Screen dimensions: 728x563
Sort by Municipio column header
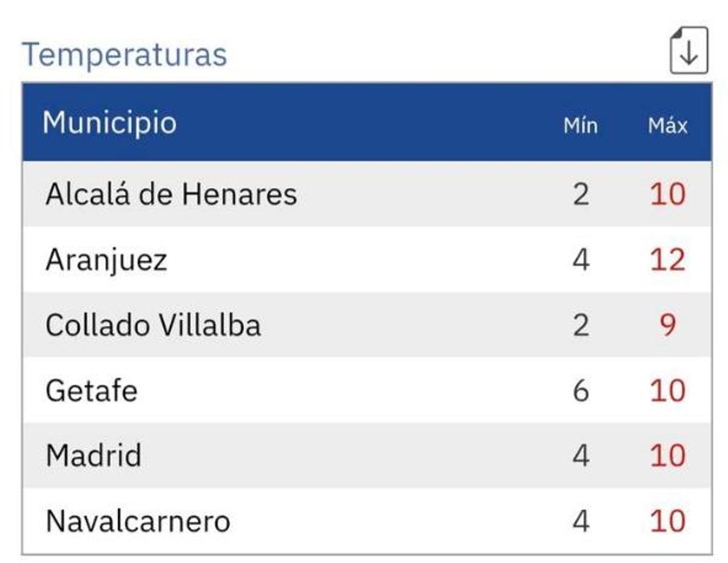110,123
